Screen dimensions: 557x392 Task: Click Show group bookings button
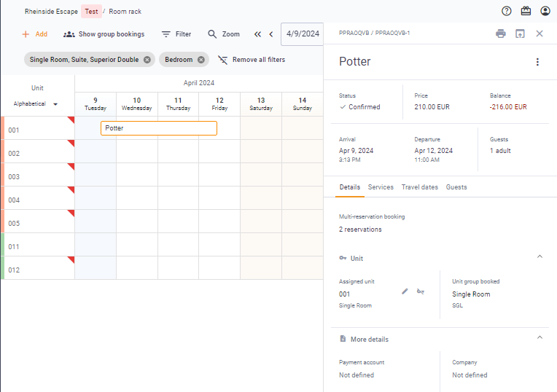pyautogui.click(x=104, y=34)
